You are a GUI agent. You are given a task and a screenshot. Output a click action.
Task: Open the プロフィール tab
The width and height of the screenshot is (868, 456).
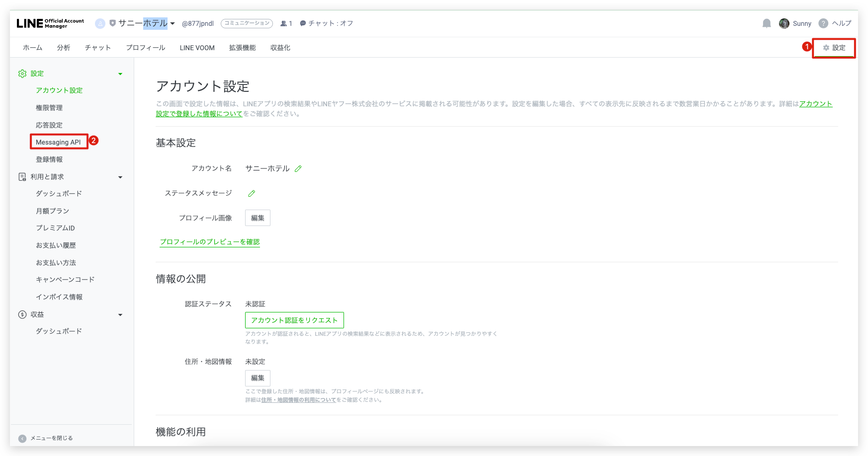point(146,48)
